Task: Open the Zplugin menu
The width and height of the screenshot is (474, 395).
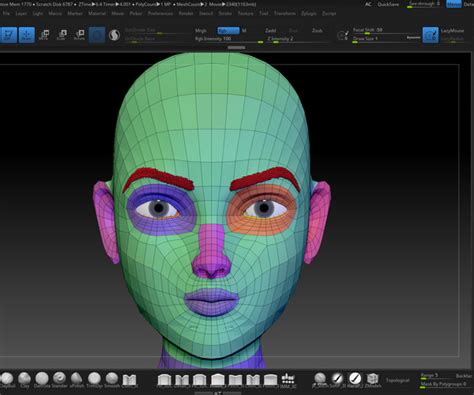Action: point(309,14)
